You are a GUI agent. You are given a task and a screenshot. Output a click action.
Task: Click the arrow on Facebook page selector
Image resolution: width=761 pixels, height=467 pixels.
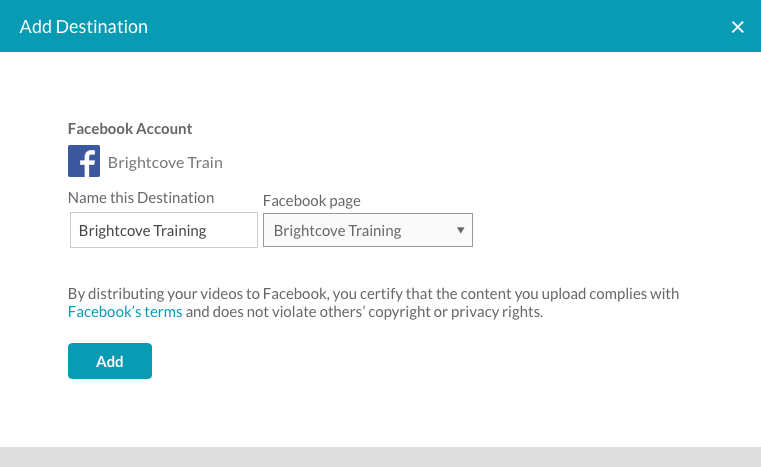coord(460,230)
